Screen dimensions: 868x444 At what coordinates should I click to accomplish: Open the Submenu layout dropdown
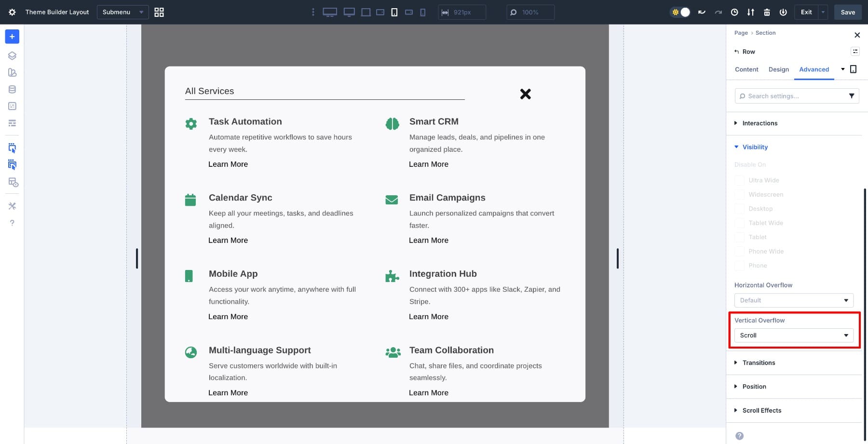122,12
